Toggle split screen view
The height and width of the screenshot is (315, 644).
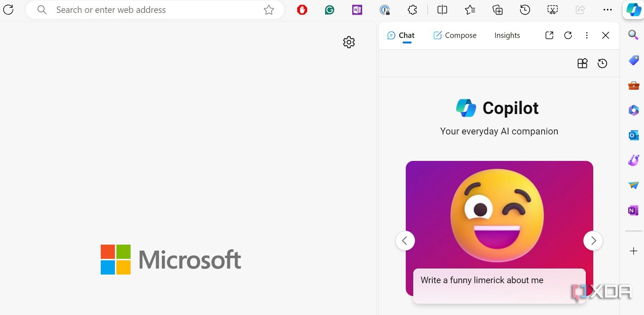[x=442, y=10]
